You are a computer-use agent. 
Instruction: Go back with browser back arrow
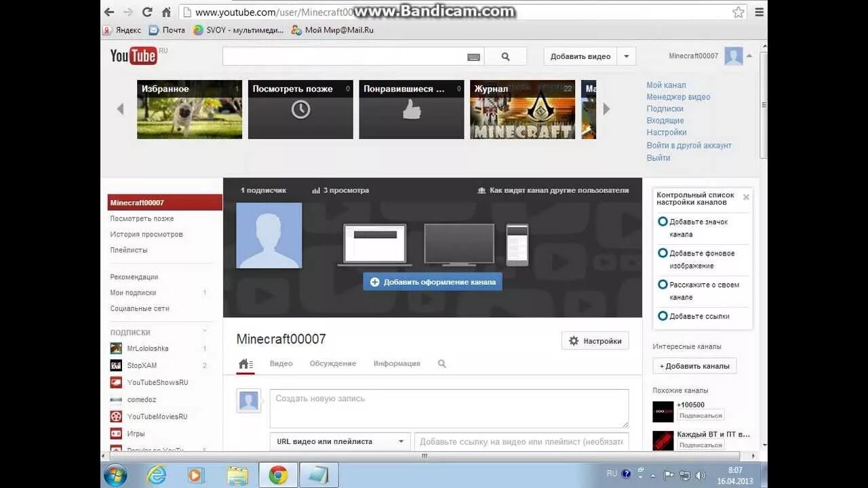tap(108, 12)
